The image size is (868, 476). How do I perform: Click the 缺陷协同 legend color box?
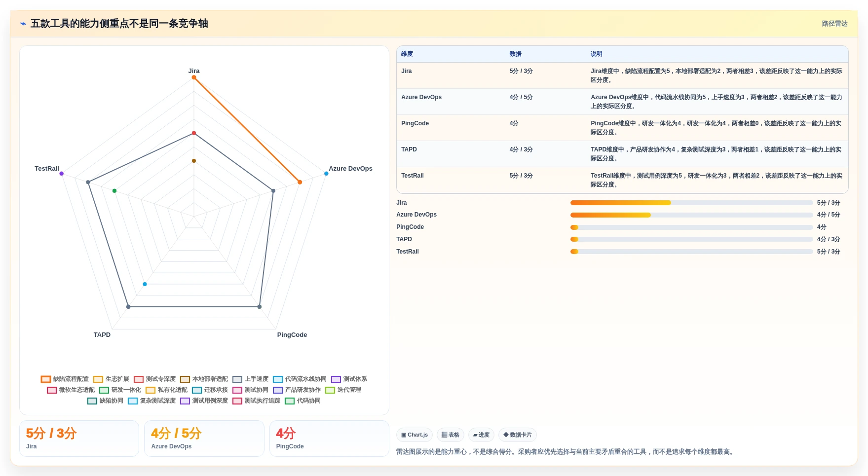point(92,401)
